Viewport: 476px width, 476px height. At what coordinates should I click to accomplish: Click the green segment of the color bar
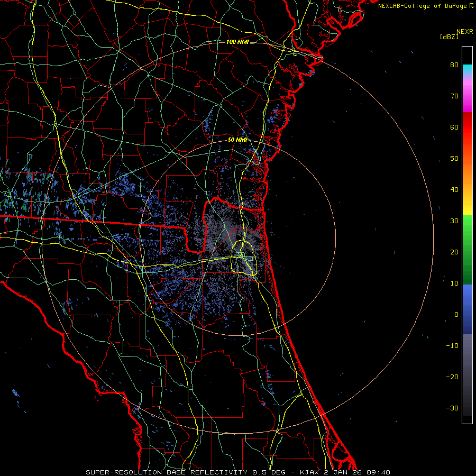(467, 250)
